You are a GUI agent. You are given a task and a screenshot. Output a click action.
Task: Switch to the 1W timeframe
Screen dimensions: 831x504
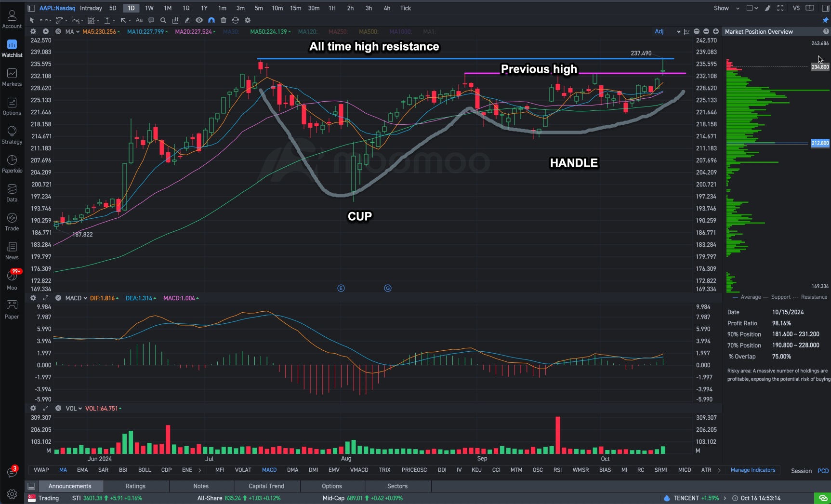[149, 8]
